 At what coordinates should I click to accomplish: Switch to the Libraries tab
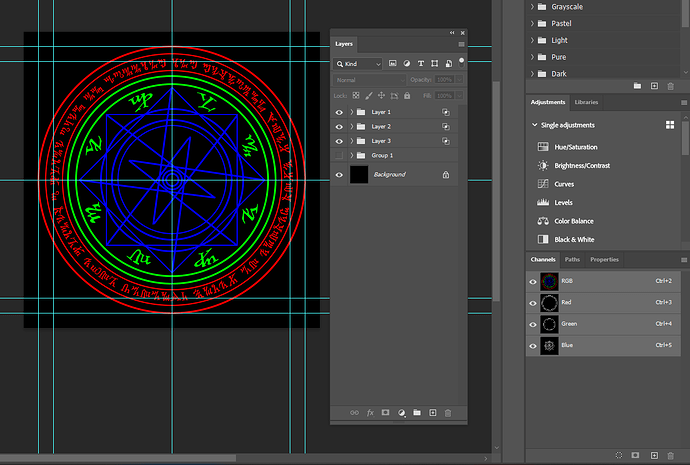pos(586,102)
